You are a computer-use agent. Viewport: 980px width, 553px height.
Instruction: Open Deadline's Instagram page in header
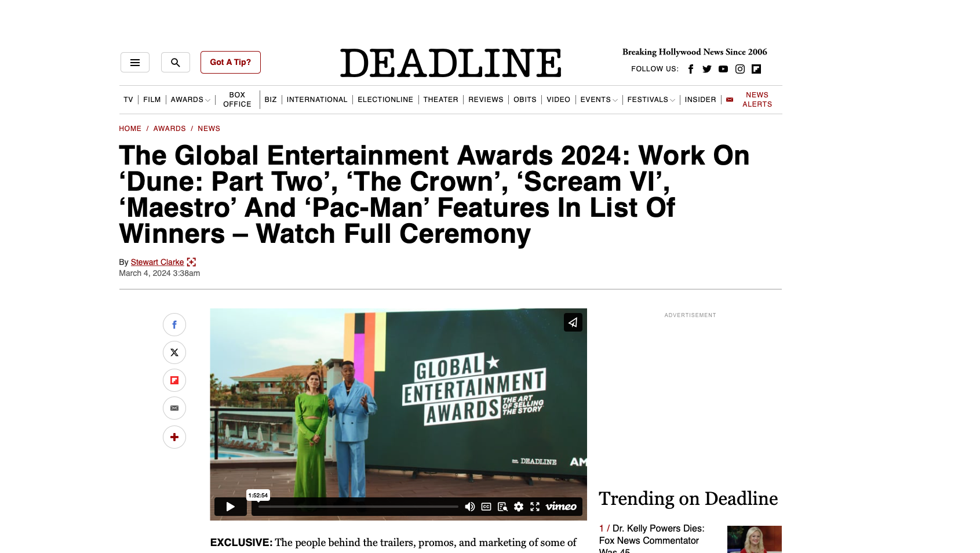(740, 69)
